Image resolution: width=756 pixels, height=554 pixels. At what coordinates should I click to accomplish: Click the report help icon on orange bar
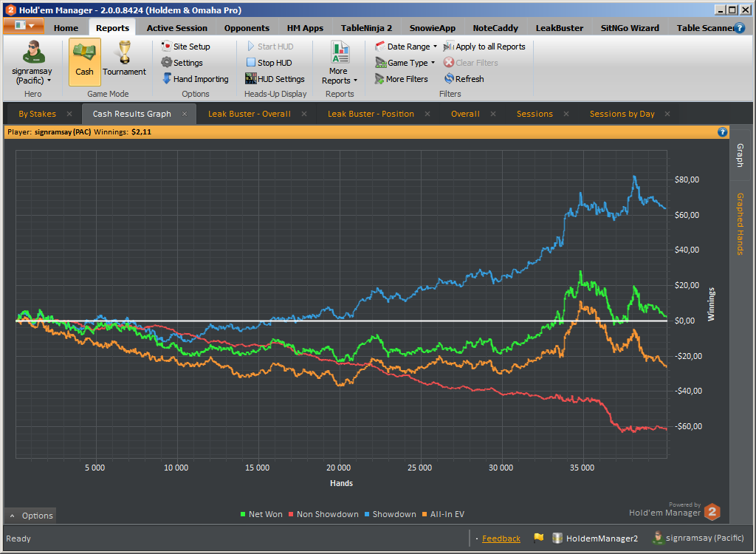pos(722,131)
